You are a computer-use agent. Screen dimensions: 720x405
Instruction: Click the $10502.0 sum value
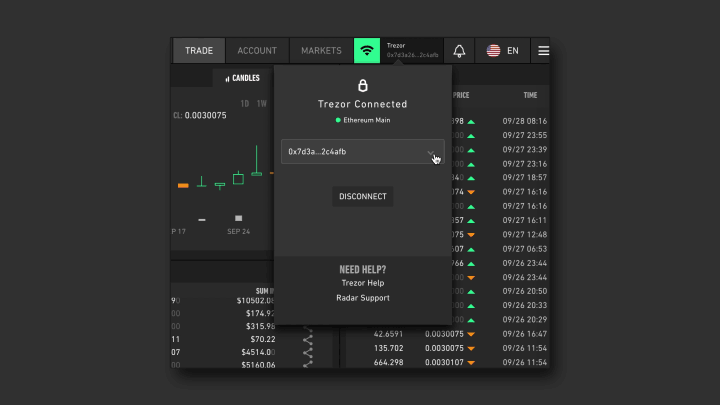pos(255,301)
